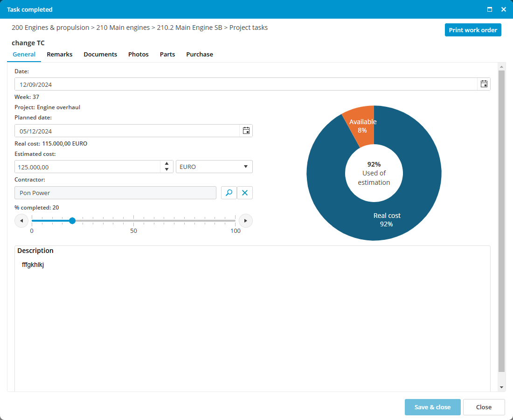Click the orange Available 8% chart segment
The image size is (513, 420).
coord(361,126)
